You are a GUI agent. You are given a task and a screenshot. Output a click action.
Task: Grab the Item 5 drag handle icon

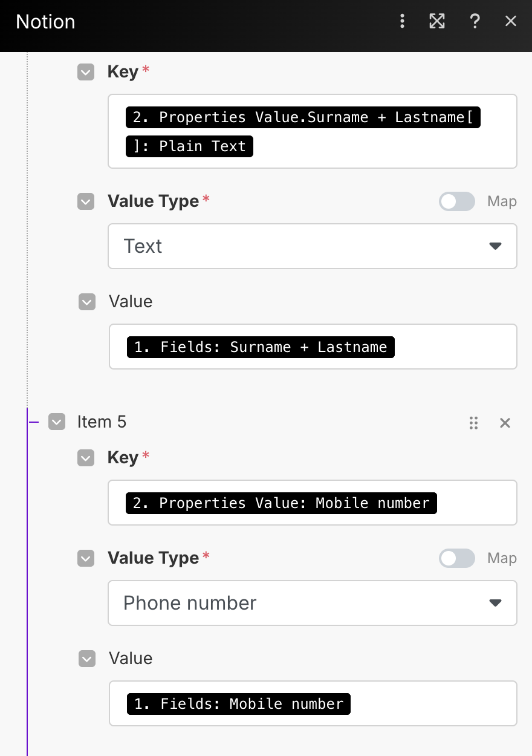point(474,423)
